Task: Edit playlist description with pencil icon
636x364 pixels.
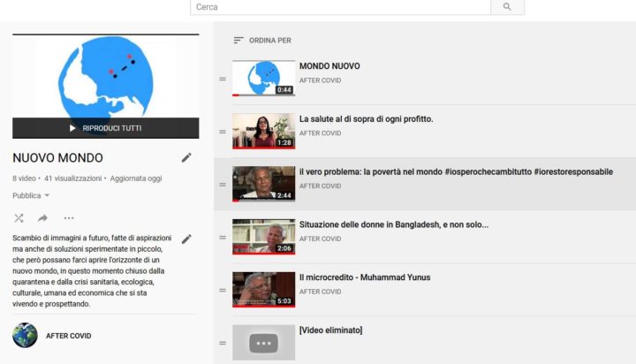Action: [186, 239]
